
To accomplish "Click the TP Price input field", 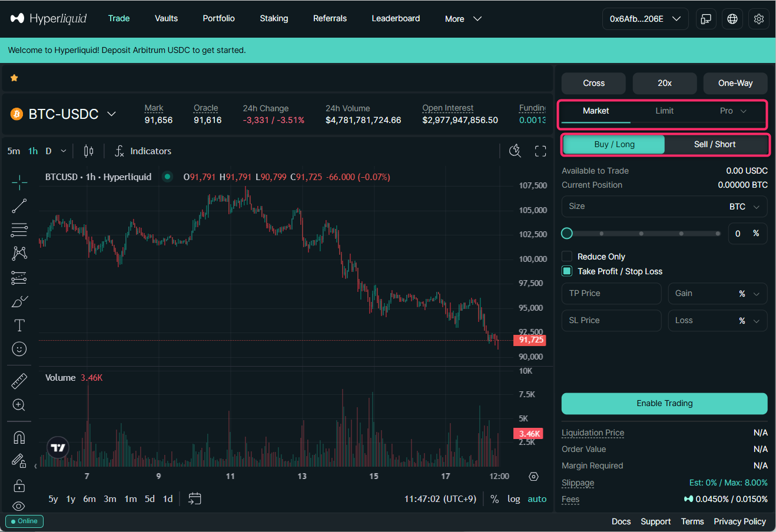I will click(x=611, y=293).
